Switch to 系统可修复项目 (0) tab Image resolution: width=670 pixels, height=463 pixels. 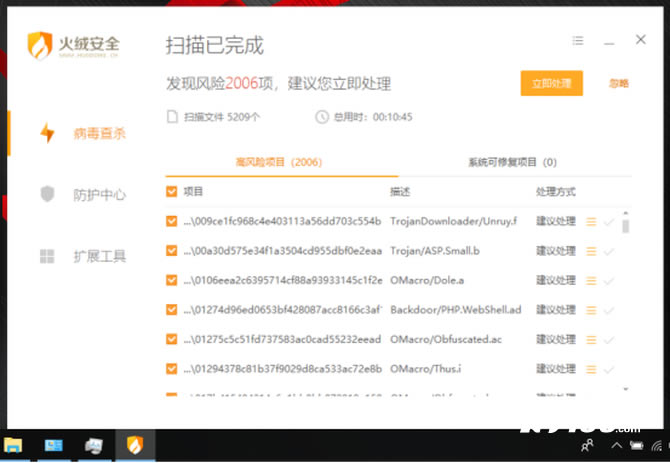point(512,162)
